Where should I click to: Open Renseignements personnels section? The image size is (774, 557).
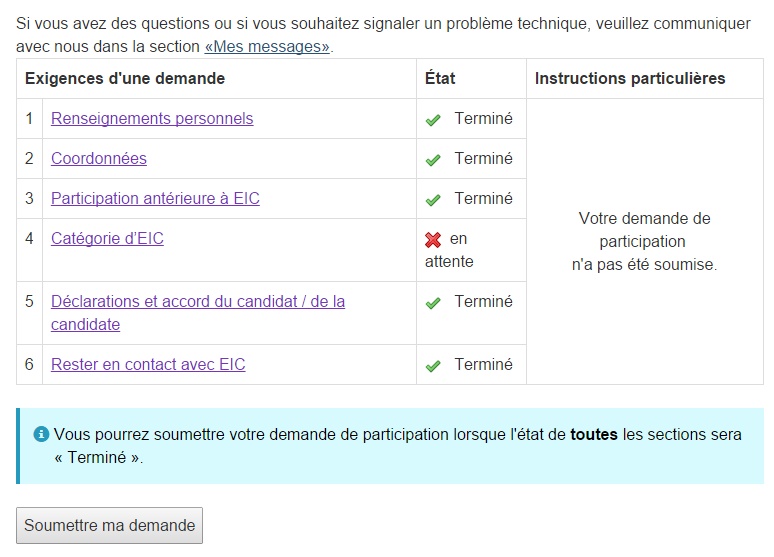152,119
